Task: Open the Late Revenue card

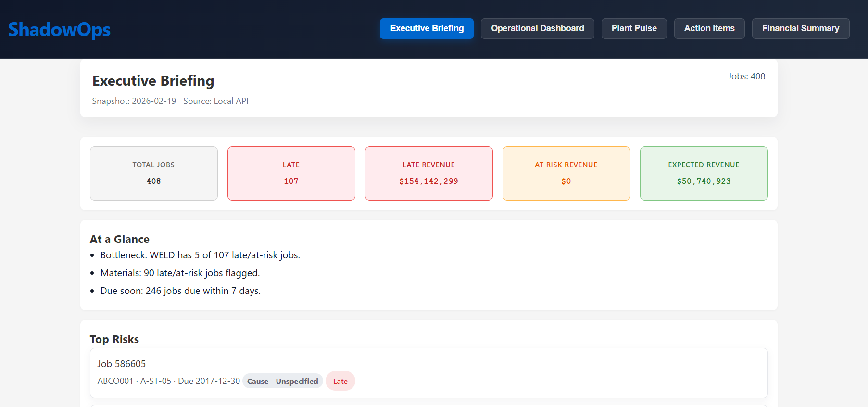Action: (x=428, y=173)
